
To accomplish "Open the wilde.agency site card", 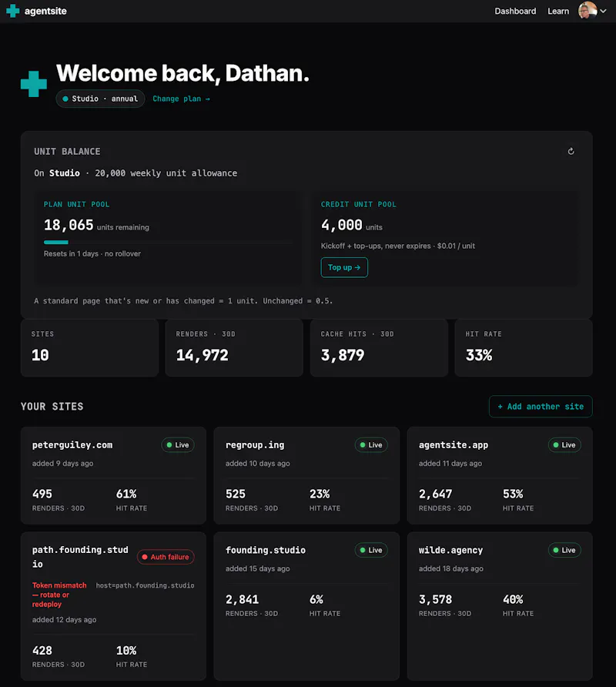I will click(x=500, y=606).
